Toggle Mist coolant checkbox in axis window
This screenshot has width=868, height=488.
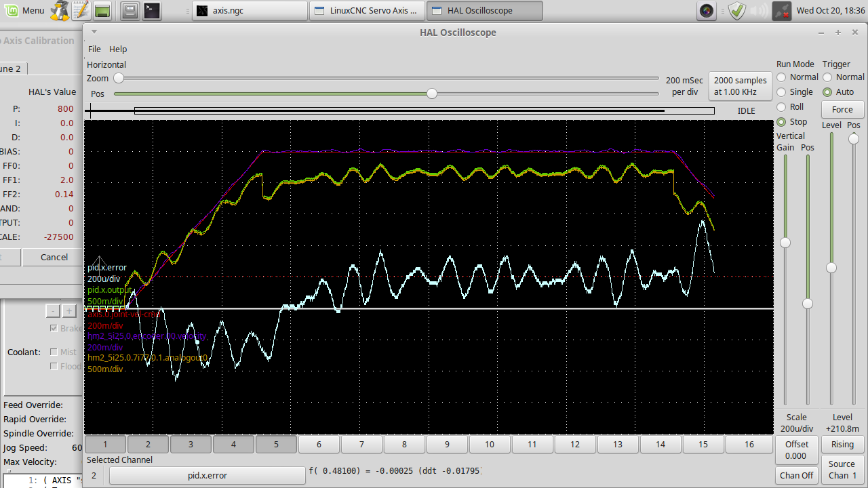point(54,352)
